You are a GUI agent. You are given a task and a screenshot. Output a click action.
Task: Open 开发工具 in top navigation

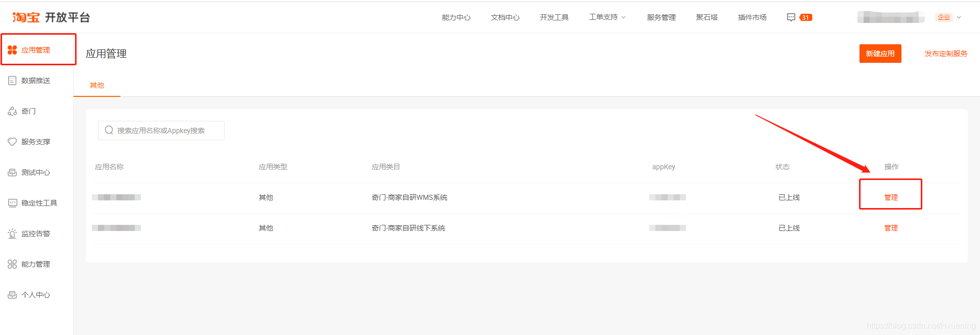coord(554,17)
